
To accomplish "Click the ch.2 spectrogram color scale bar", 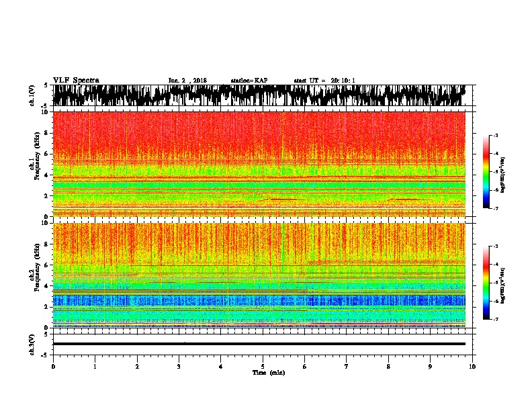I will pos(486,283).
